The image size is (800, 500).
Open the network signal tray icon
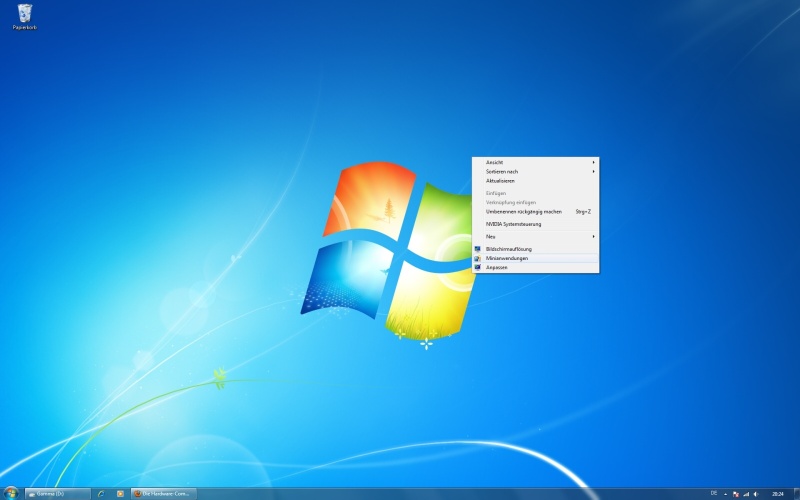click(x=746, y=494)
